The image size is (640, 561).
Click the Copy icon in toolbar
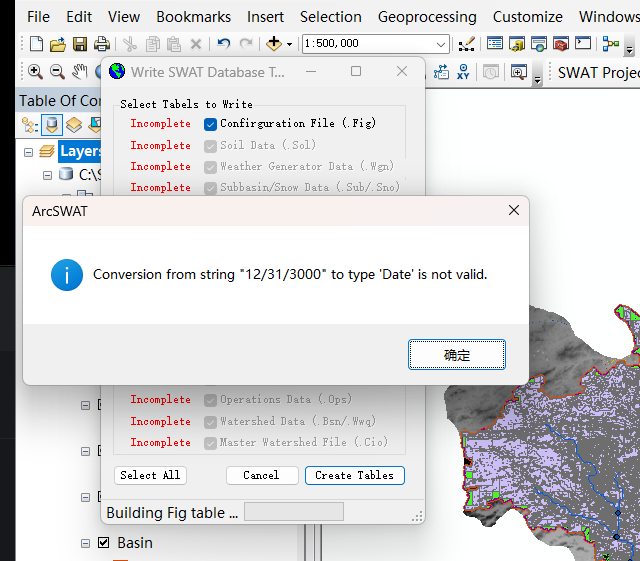[153, 44]
